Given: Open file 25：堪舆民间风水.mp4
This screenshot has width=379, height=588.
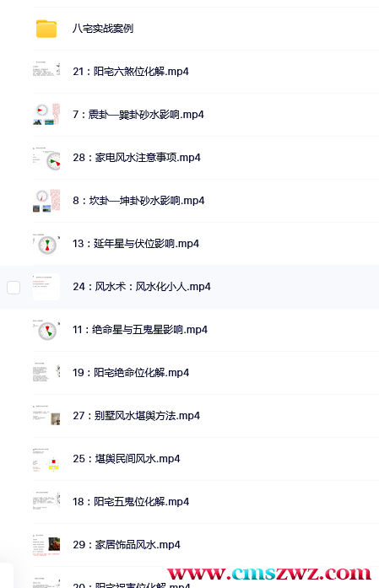Looking at the screenshot, I should [127, 459].
